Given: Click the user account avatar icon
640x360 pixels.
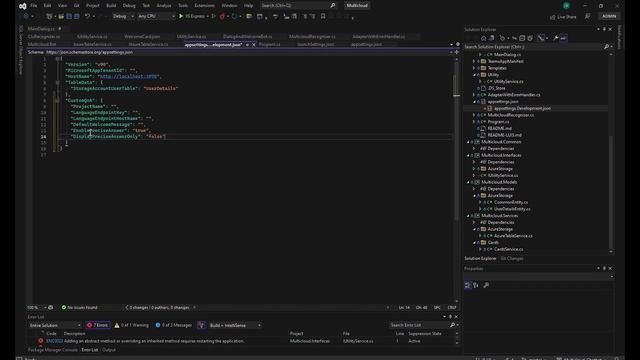Looking at the screenshot, I should [x=566, y=6].
